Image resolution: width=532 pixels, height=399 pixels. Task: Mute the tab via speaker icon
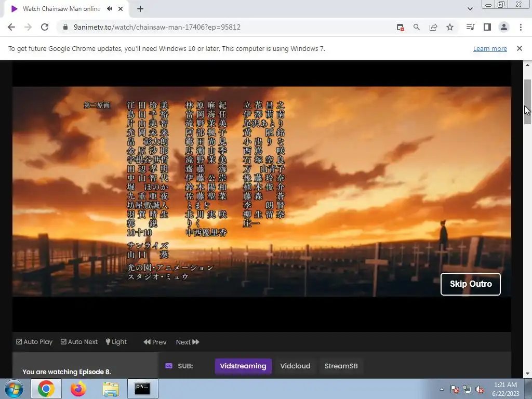pyautogui.click(x=109, y=9)
